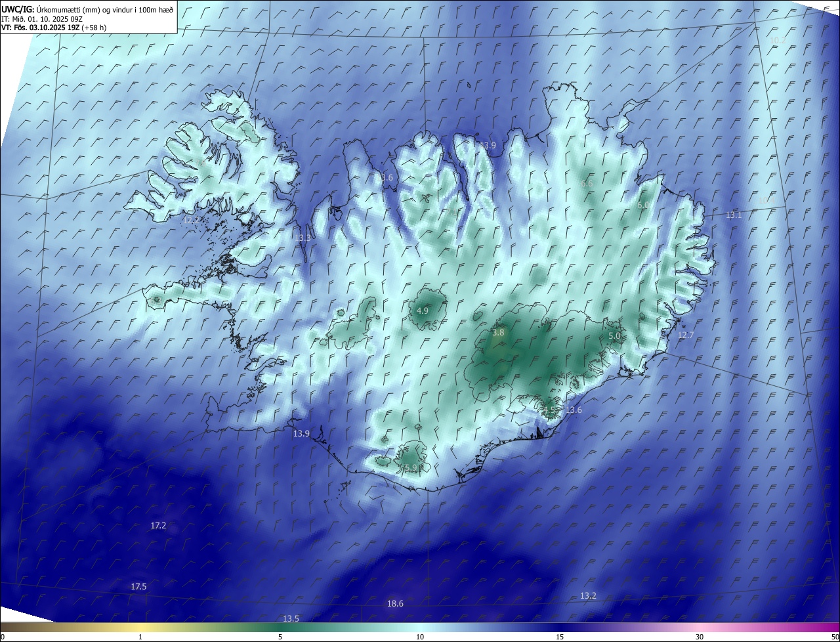This screenshot has height=642, width=840.
Task: Click the 13.1 value label
Action: [734, 215]
